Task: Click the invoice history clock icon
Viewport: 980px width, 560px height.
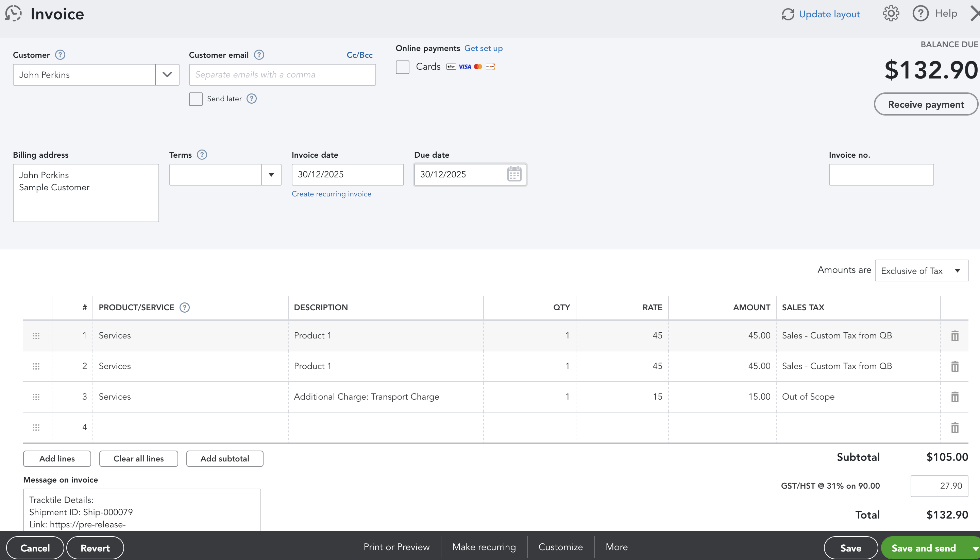Action: 14,14
